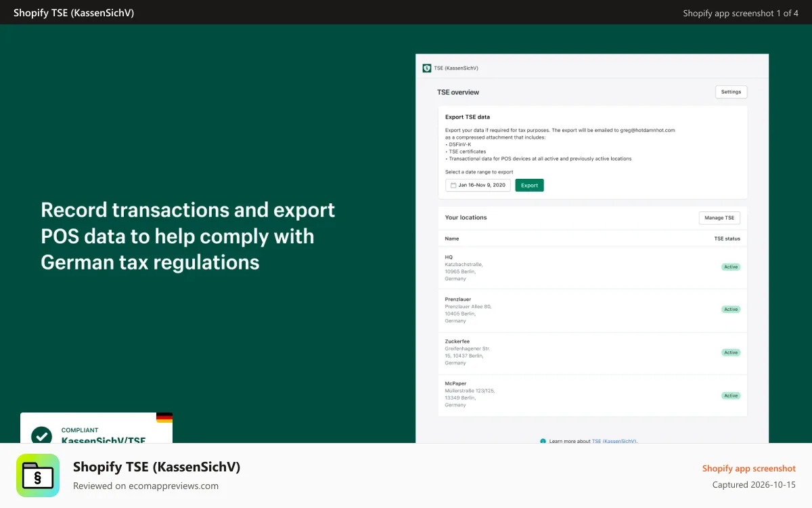
Task: Select the McPaper location name
Action: click(x=455, y=383)
